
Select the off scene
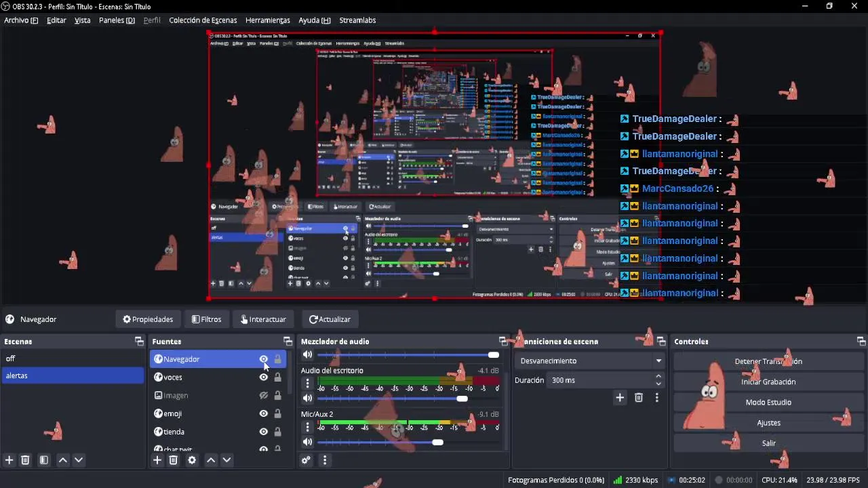pyautogui.click(x=73, y=359)
